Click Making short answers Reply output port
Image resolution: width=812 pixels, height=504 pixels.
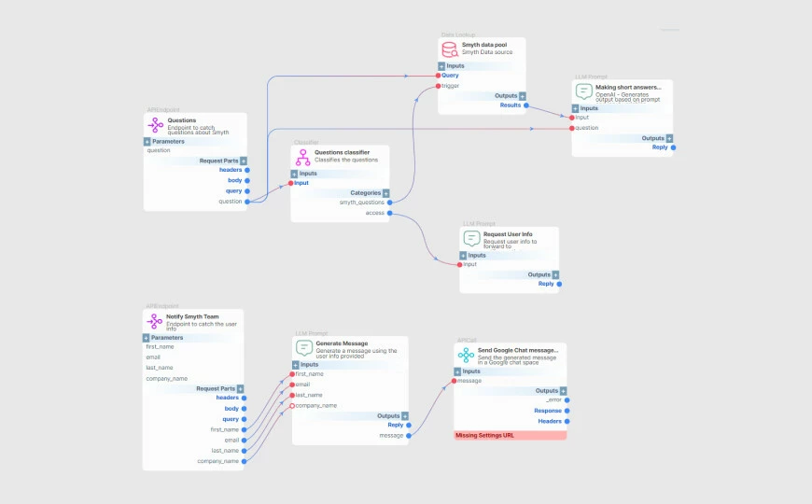pyautogui.click(x=673, y=147)
